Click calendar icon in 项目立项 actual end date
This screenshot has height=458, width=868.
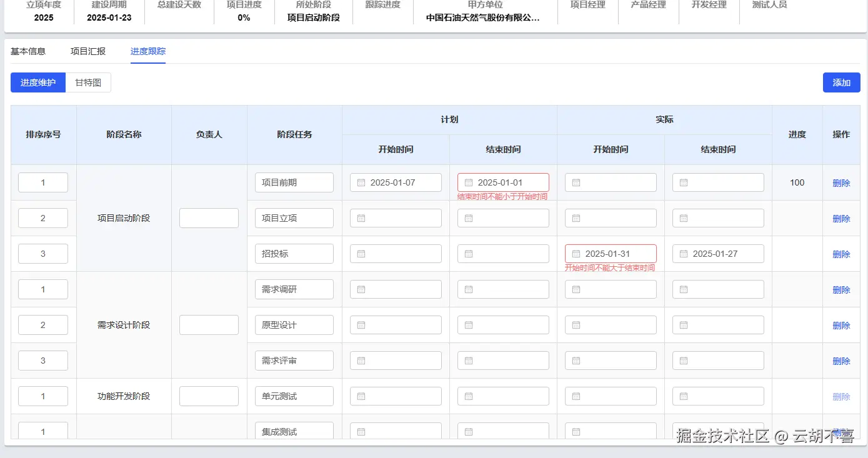tap(684, 218)
